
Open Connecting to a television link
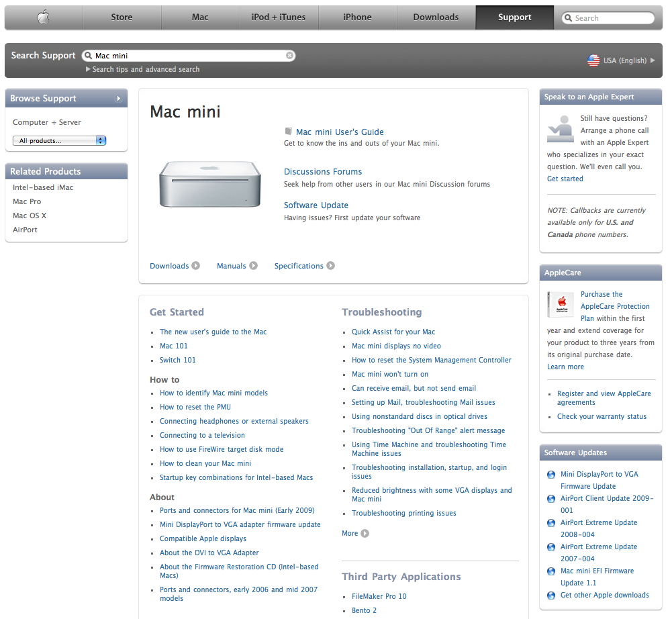point(202,435)
